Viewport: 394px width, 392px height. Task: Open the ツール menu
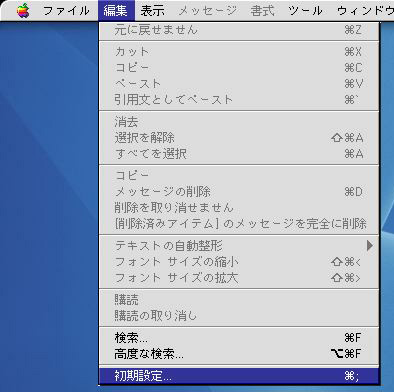point(305,11)
